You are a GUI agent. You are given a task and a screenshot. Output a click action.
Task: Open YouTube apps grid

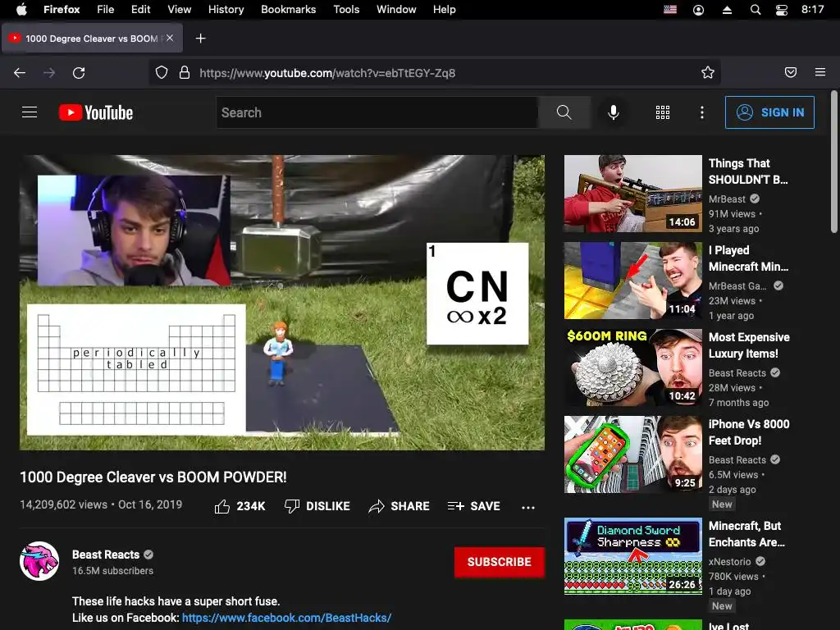tap(663, 112)
